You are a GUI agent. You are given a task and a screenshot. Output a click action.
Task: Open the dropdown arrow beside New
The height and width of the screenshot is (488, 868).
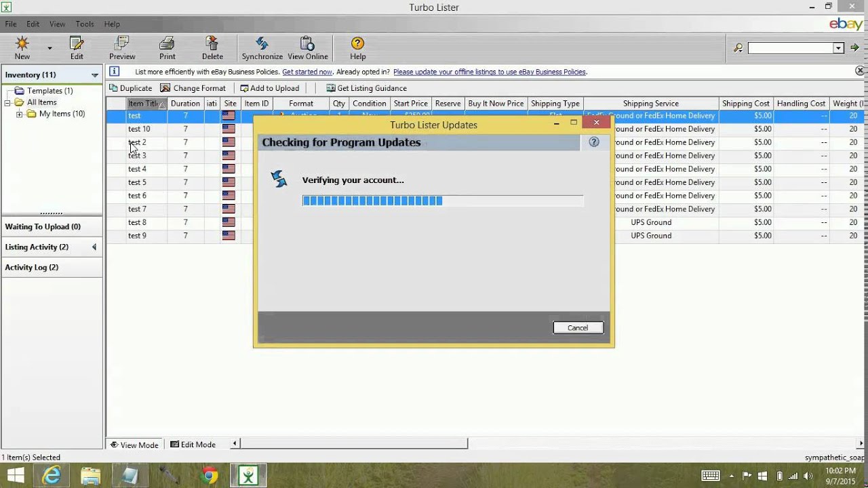pos(50,48)
